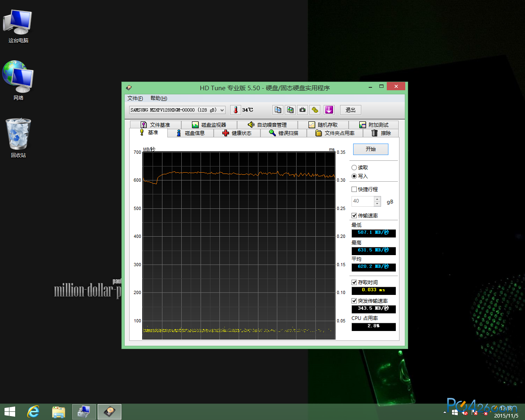Click the copy info to clipboard icon
Image resolution: width=525 pixels, height=420 pixels.
point(278,110)
